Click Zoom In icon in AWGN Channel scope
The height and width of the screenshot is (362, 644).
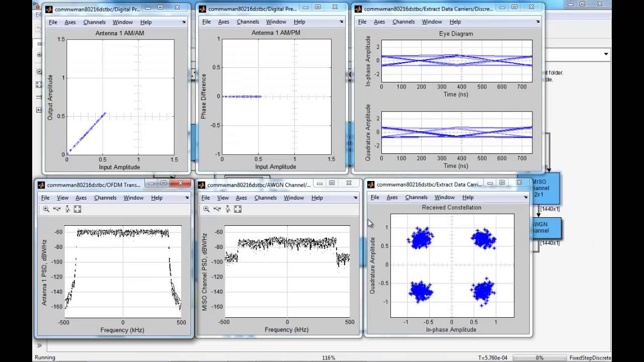coord(206,209)
